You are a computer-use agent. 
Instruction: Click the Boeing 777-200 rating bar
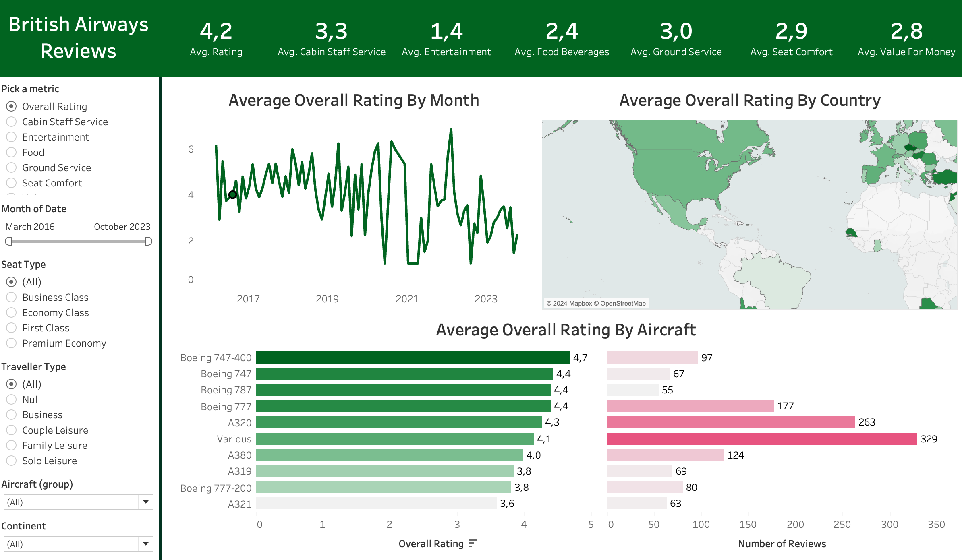[x=384, y=487]
